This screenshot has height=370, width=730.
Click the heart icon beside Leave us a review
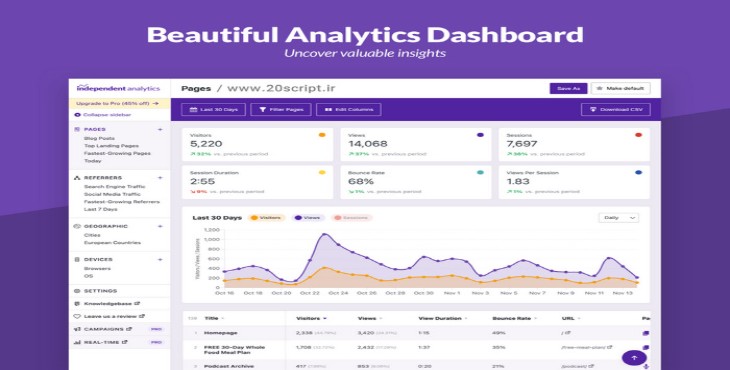coord(77,316)
